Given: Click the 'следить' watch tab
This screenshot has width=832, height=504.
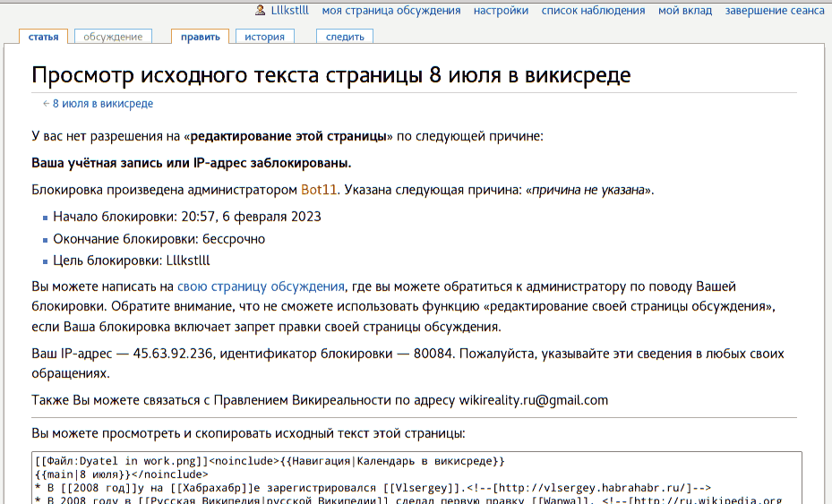Looking at the screenshot, I should coord(344,37).
